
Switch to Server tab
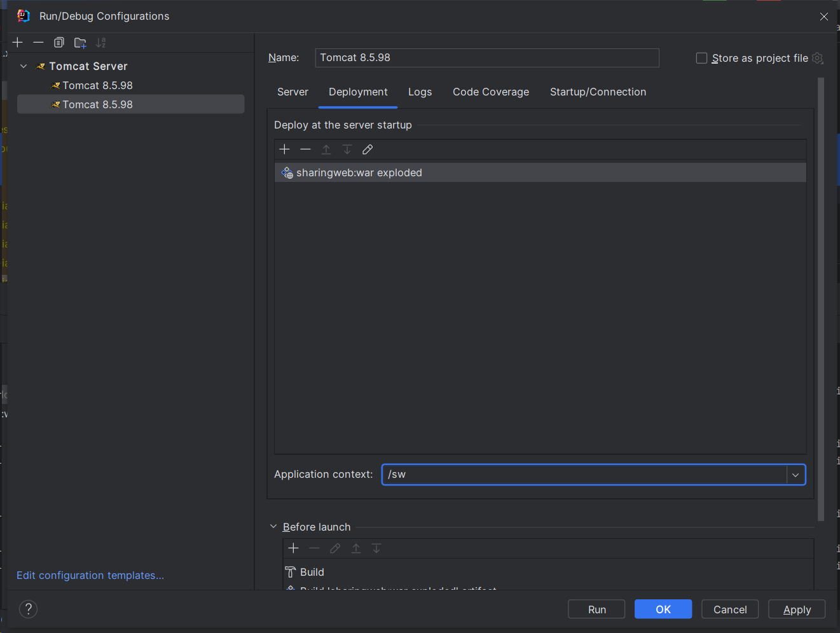293,92
